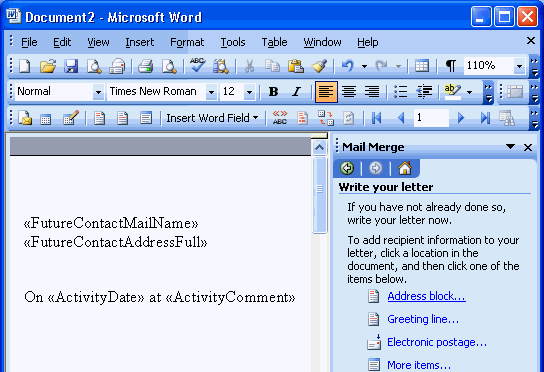Expand the Style dropdown showing Normal
Image resolution: width=544 pixels, height=372 pixels.
point(98,92)
